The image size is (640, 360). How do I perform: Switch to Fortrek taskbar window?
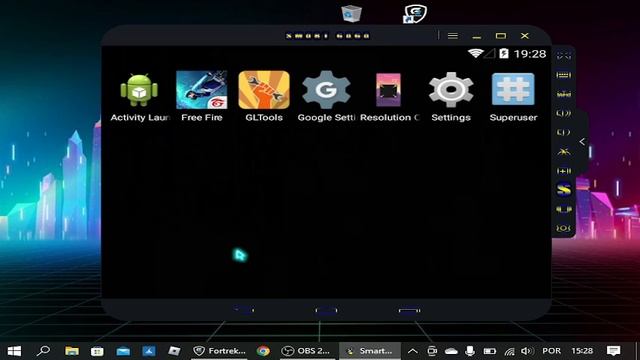pyautogui.click(x=220, y=351)
